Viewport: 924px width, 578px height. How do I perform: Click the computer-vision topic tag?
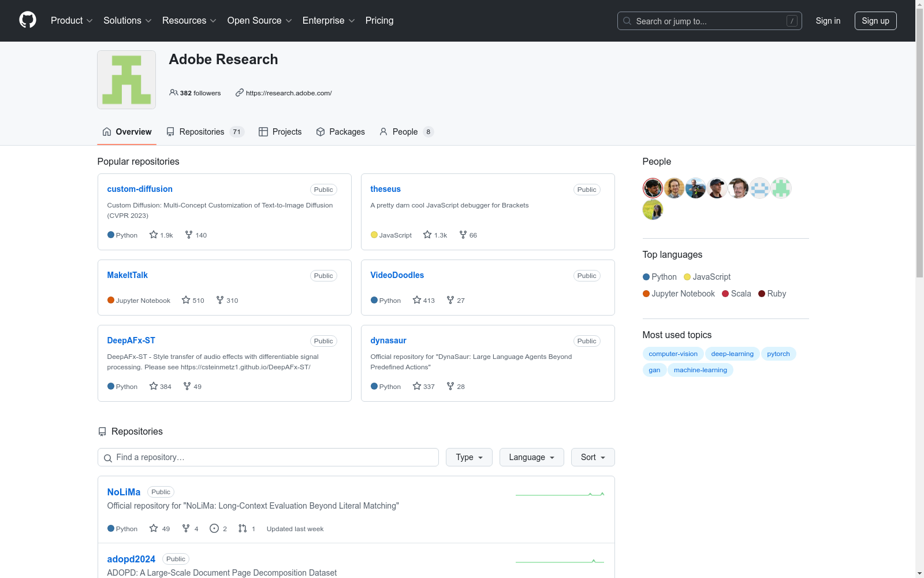point(673,354)
